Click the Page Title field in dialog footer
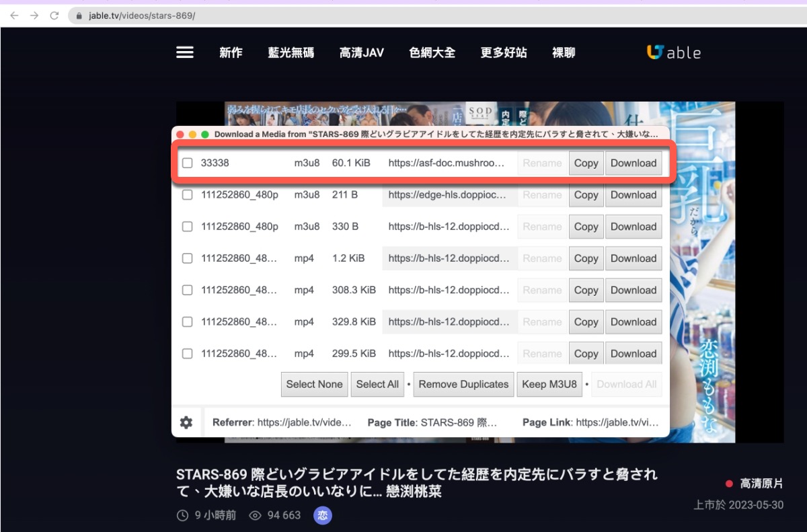This screenshot has width=807, height=532. click(x=432, y=422)
